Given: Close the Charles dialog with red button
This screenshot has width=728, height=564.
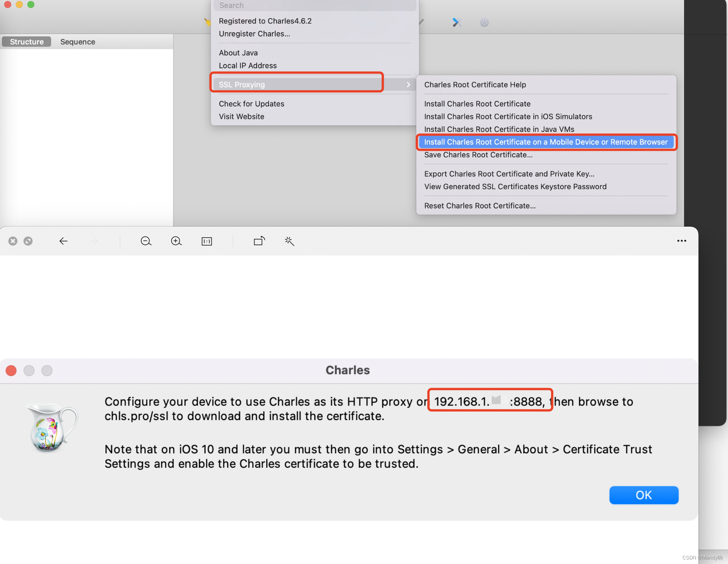Looking at the screenshot, I should click(11, 370).
